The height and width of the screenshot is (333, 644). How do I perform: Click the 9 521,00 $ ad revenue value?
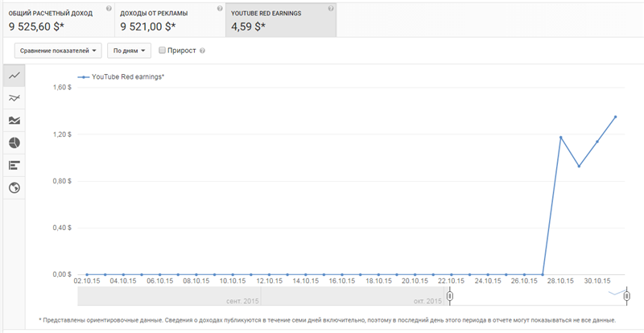coord(148,27)
